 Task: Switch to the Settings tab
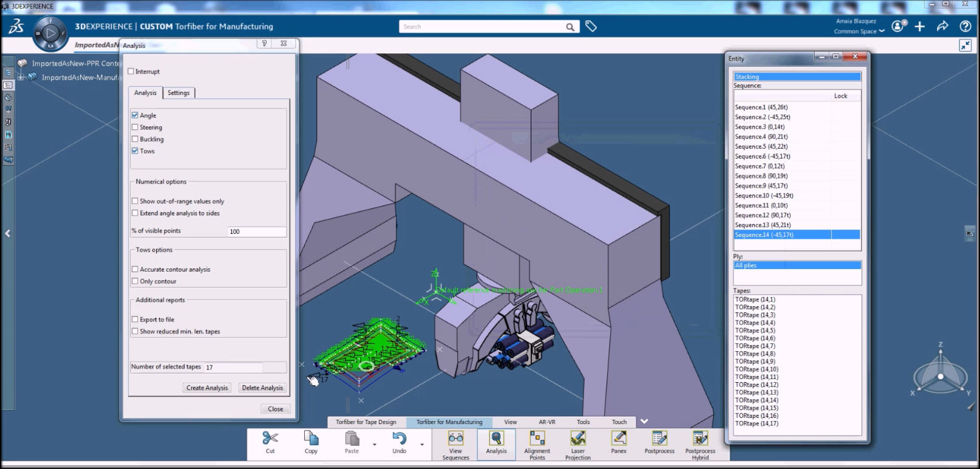click(x=179, y=93)
